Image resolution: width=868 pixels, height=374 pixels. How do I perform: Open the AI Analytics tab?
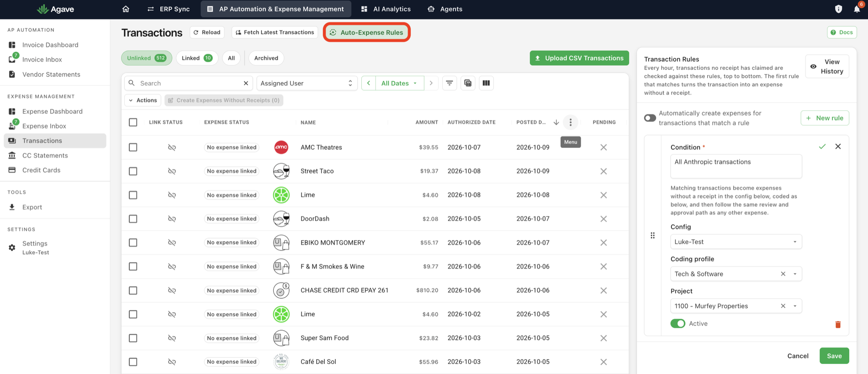[x=386, y=9]
